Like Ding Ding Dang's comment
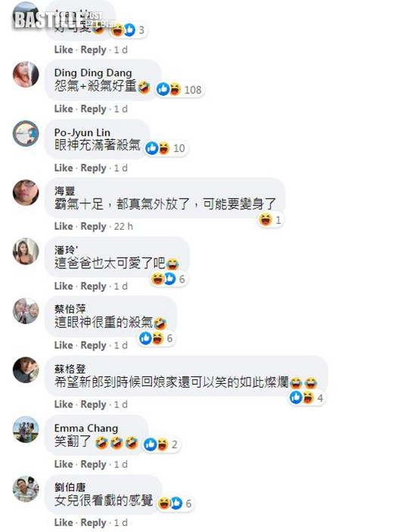 pyautogui.click(x=64, y=109)
